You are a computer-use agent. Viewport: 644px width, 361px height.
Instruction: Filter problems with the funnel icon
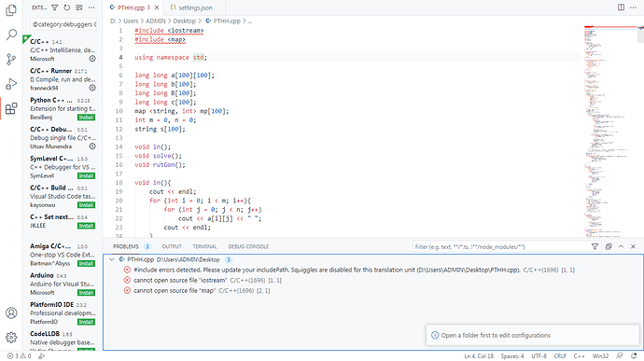click(x=595, y=246)
